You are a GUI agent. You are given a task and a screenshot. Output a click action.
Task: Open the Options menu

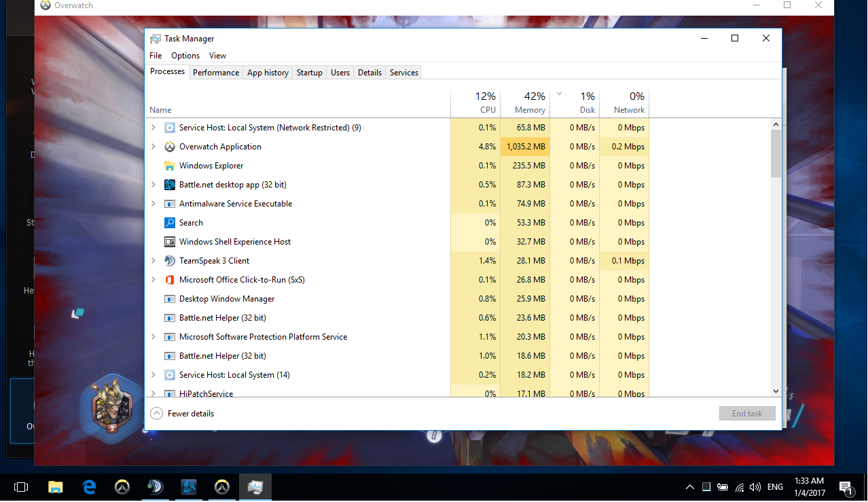click(x=185, y=56)
